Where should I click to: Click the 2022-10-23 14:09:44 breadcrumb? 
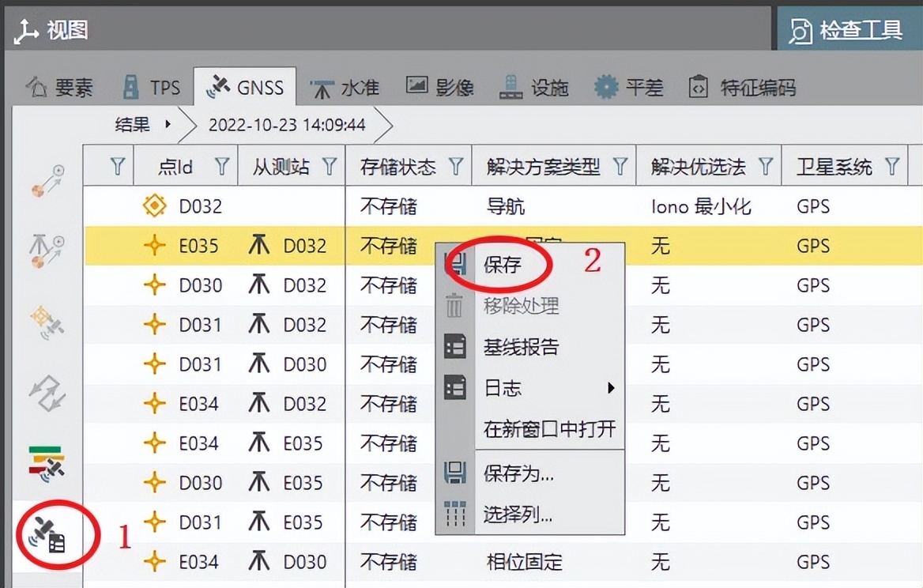tap(287, 125)
